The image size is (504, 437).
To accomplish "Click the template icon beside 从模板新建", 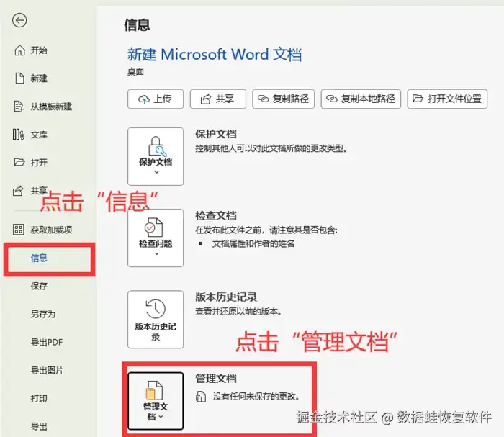I will [19, 106].
